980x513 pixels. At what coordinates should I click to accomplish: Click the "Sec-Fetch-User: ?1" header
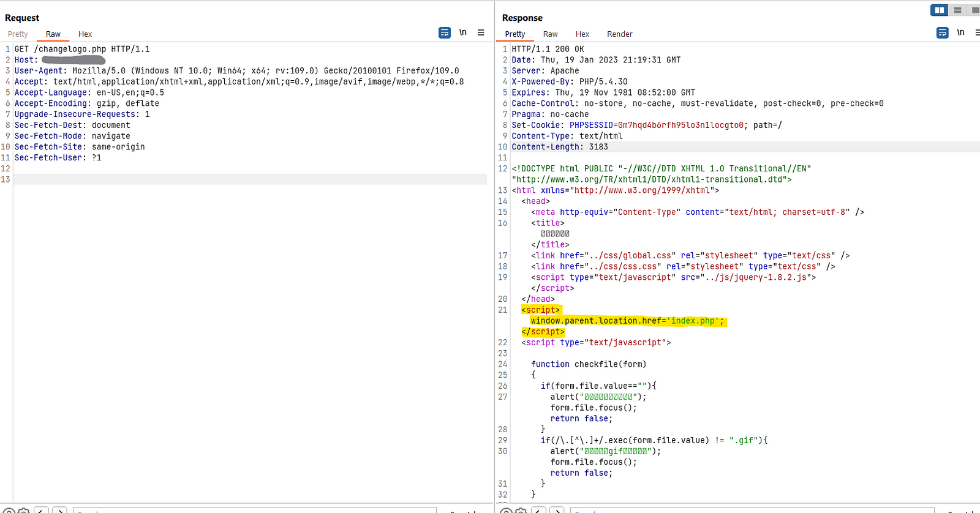pos(58,158)
